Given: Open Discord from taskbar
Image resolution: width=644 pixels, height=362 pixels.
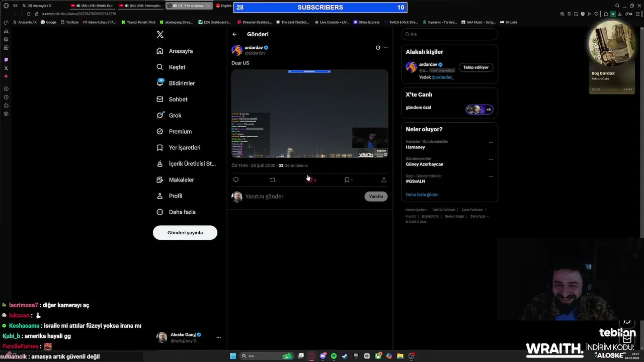Looking at the screenshot, I should pyautogui.click(x=323, y=356).
